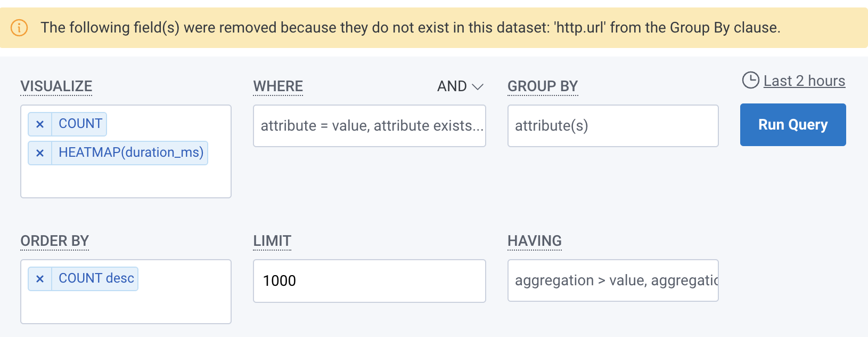Click the HAVING aggregation field
Screen dimensions: 868x337
pos(613,280)
